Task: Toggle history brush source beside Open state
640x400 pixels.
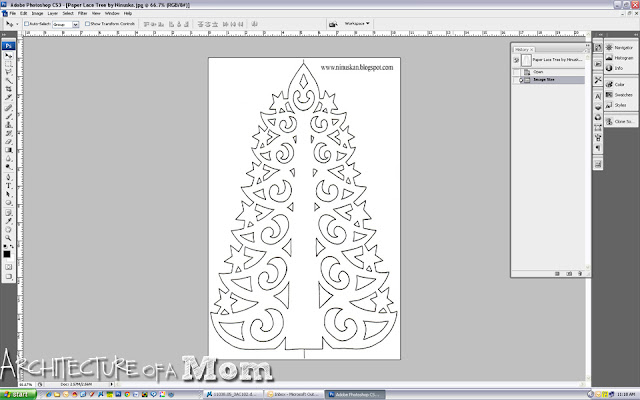Action: pyautogui.click(x=516, y=72)
